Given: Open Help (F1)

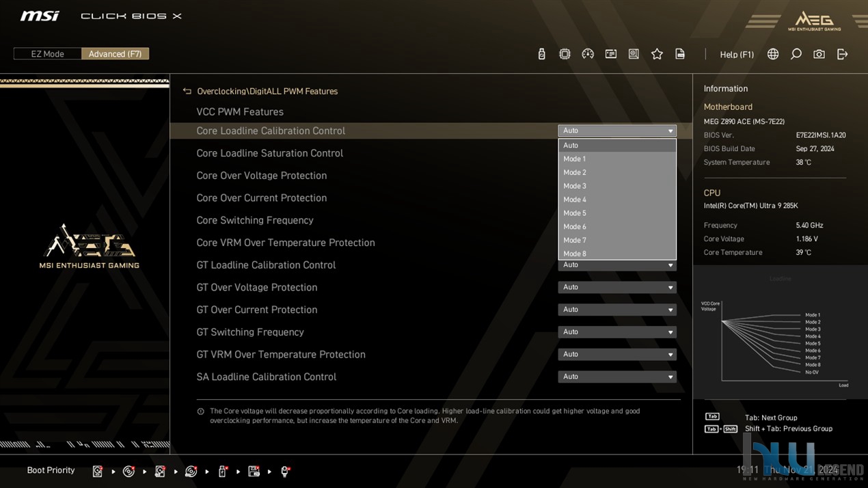Looking at the screenshot, I should click(737, 55).
